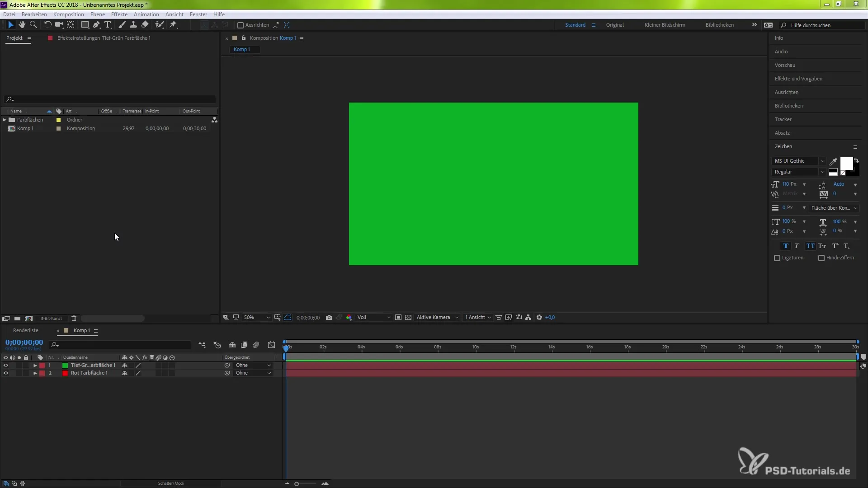Select the Pan Behind anchor point tool
The height and width of the screenshot is (488, 868).
tap(71, 25)
